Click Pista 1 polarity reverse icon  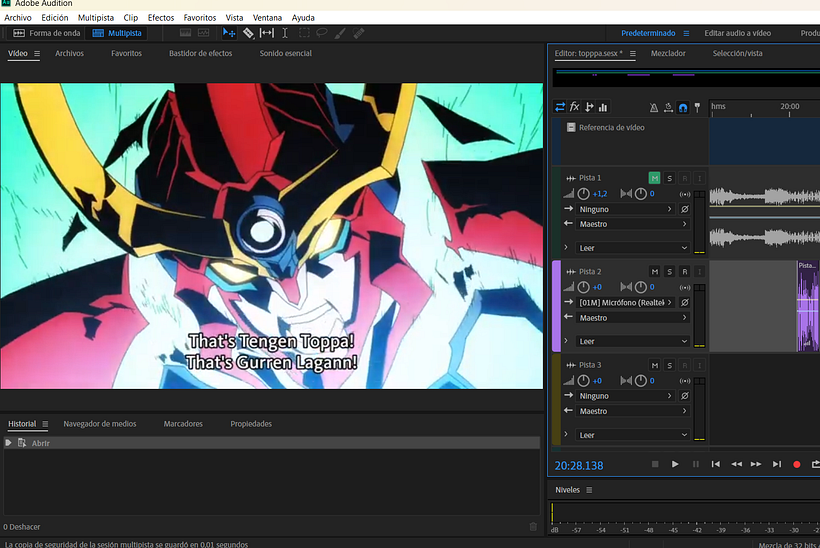[x=685, y=209]
